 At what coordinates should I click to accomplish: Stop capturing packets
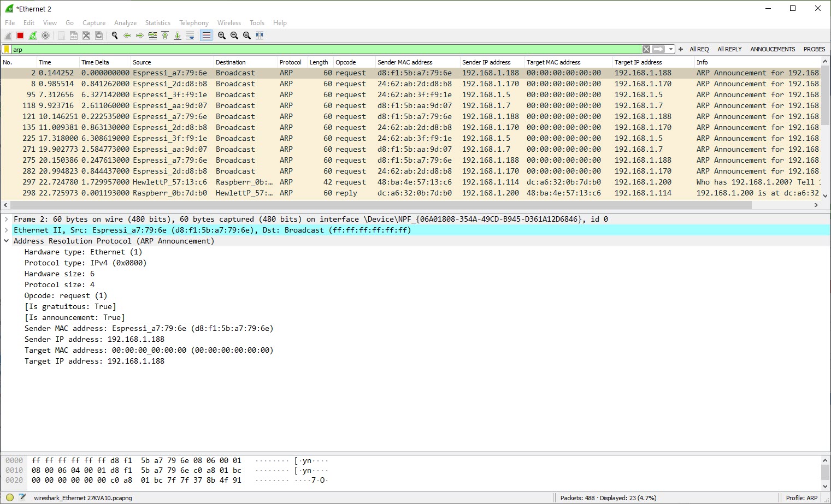(x=19, y=35)
